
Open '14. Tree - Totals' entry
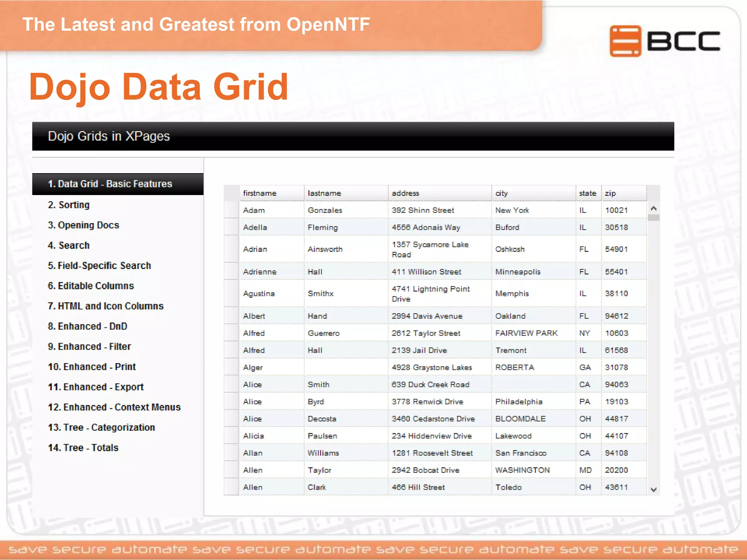[83, 448]
